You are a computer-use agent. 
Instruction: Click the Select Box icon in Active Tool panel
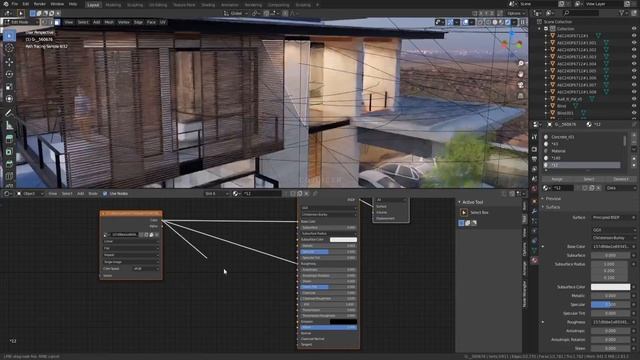[464, 212]
